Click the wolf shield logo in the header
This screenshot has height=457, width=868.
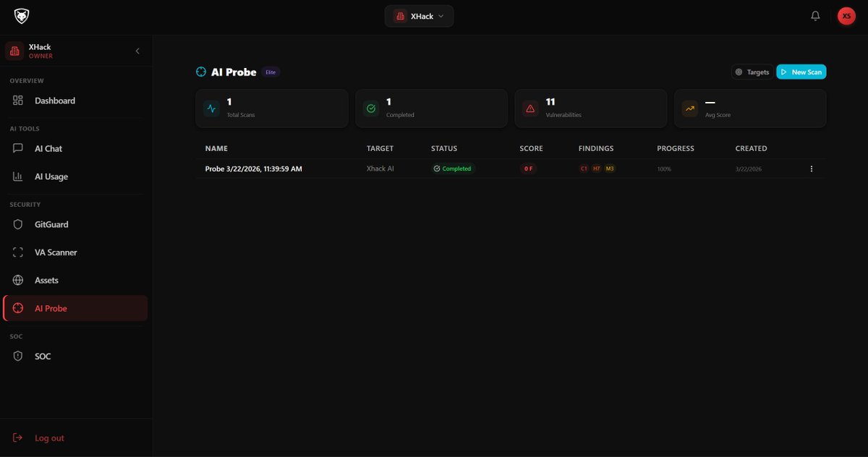tap(22, 16)
